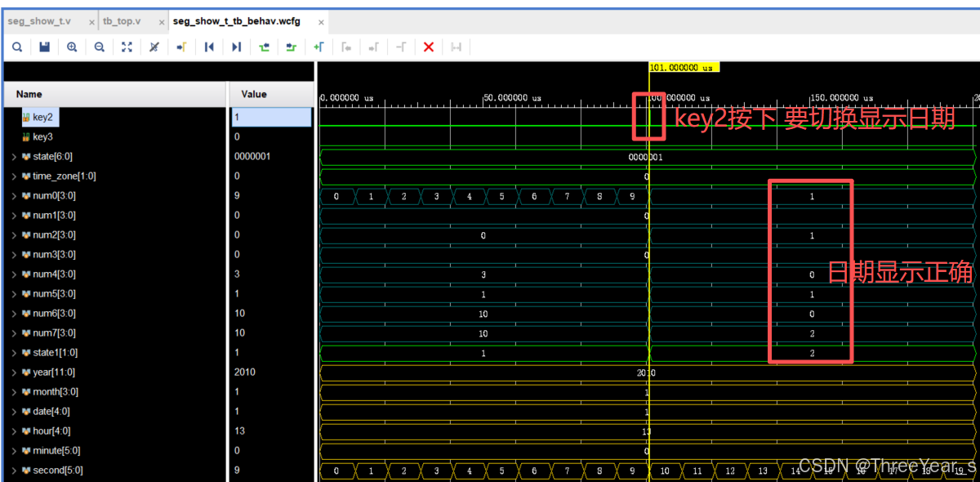This screenshot has height=482, width=980.
Task: Zoom fit the full waveform
Action: coord(127,47)
